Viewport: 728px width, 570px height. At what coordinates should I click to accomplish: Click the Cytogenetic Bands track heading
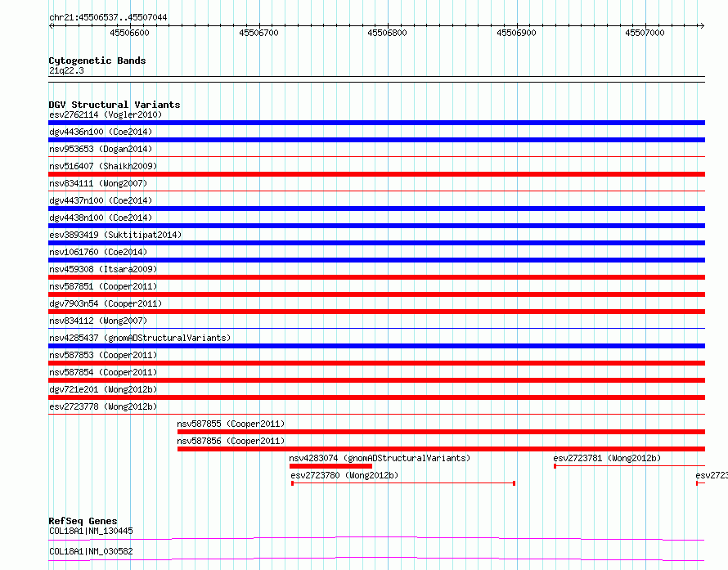[97, 61]
